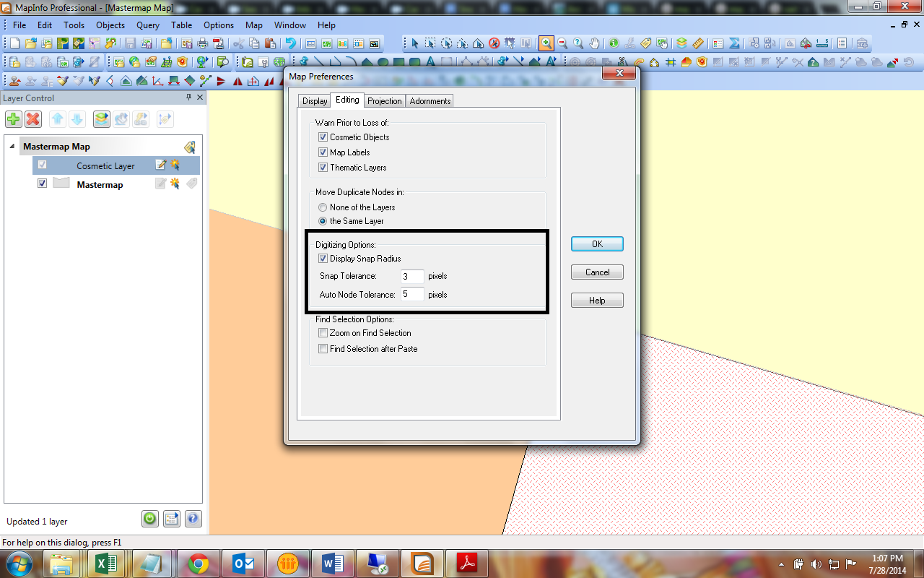The height and width of the screenshot is (578, 924).
Task: Select the Zoom-In magnifier tool
Action: point(545,43)
